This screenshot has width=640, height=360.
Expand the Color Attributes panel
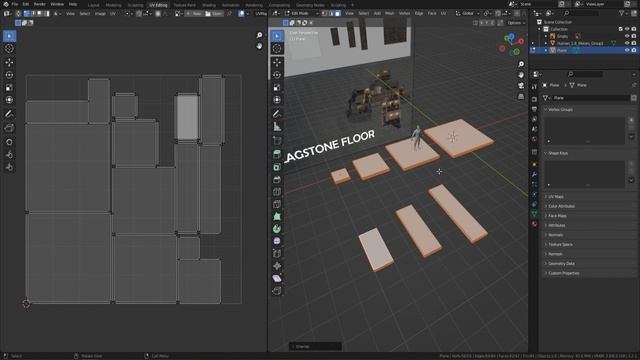[x=589, y=206]
